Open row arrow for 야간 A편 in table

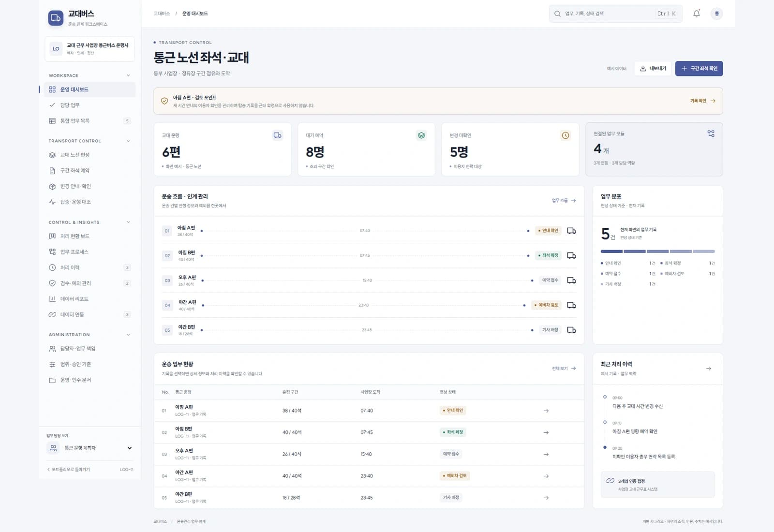pyautogui.click(x=546, y=476)
